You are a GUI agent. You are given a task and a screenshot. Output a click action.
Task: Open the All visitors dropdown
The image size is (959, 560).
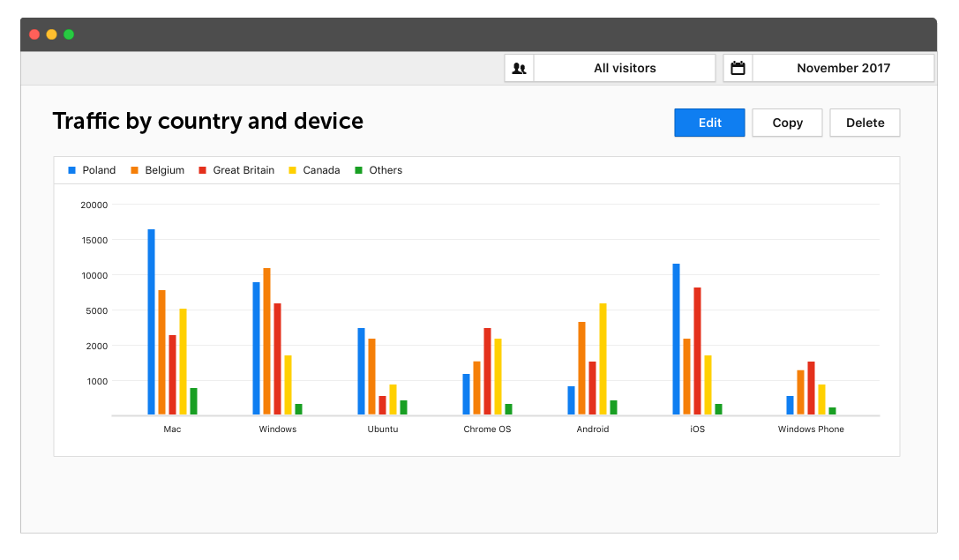pos(625,69)
